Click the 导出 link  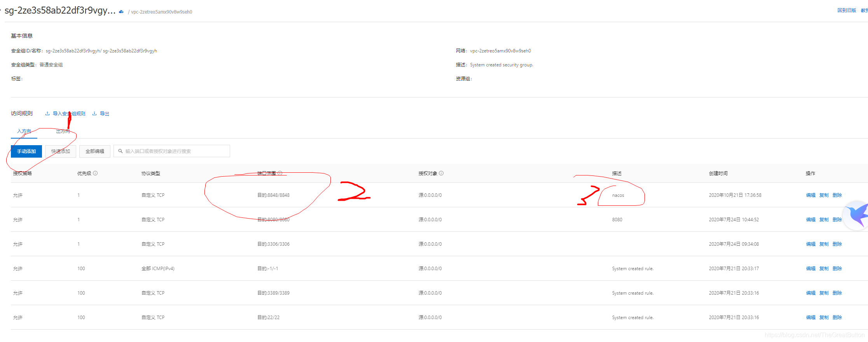[x=105, y=114]
